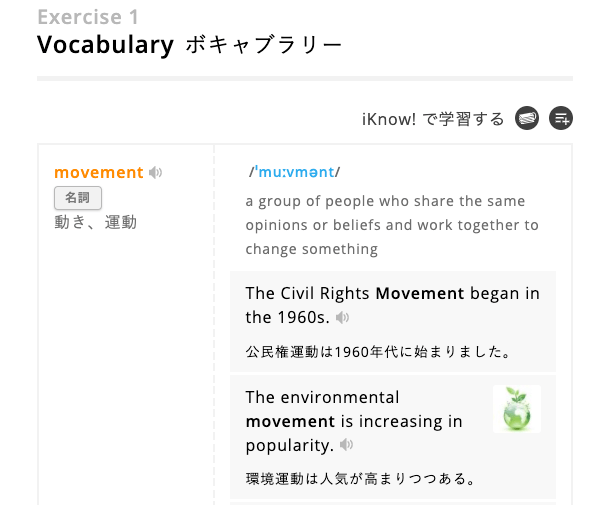Click the phonetic pronunciation /muːvmənt/
The width and height of the screenshot is (608, 505).
295,172
